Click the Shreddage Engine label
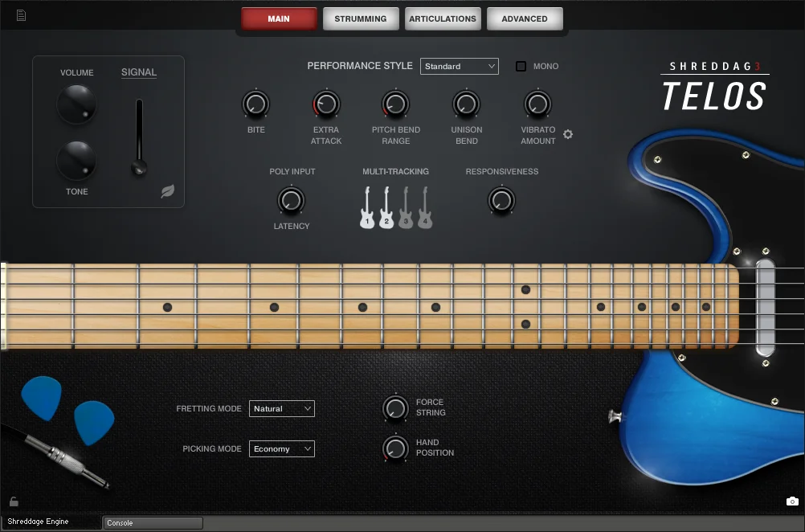The height and width of the screenshot is (532, 805). click(x=38, y=522)
